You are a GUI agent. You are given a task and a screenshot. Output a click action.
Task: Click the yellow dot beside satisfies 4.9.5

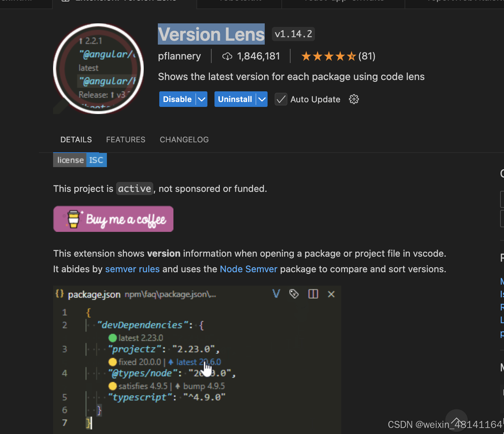pyautogui.click(x=113, y=386)
